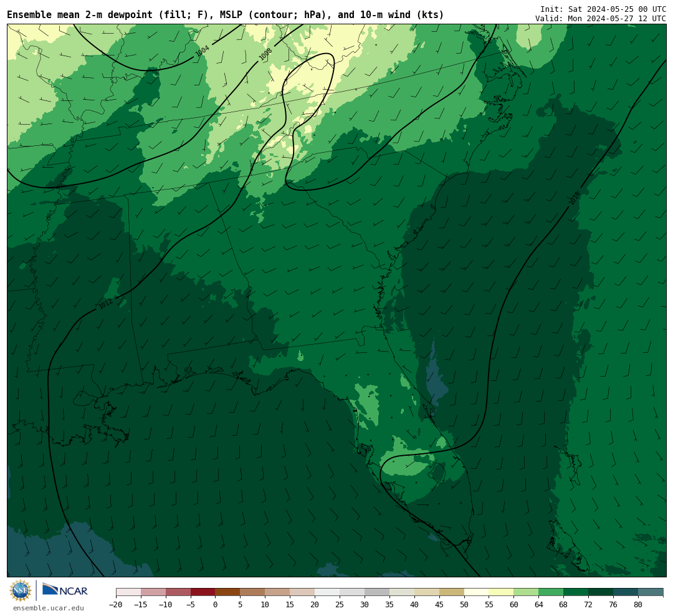Image resolution: width=673 pixels, height=616 pixels.
Task: Click the map title text
Action: (x=226, y=15)
